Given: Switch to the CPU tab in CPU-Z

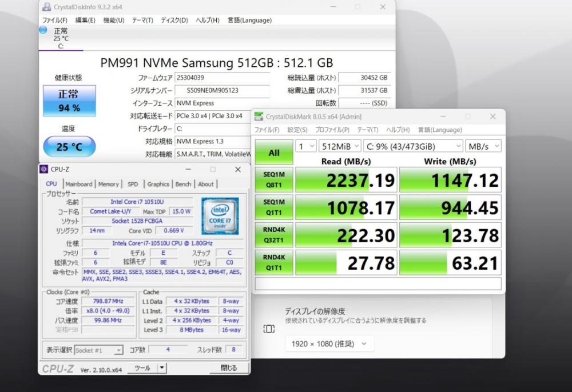Looking at the screenshot, I should tap(51, 184).
